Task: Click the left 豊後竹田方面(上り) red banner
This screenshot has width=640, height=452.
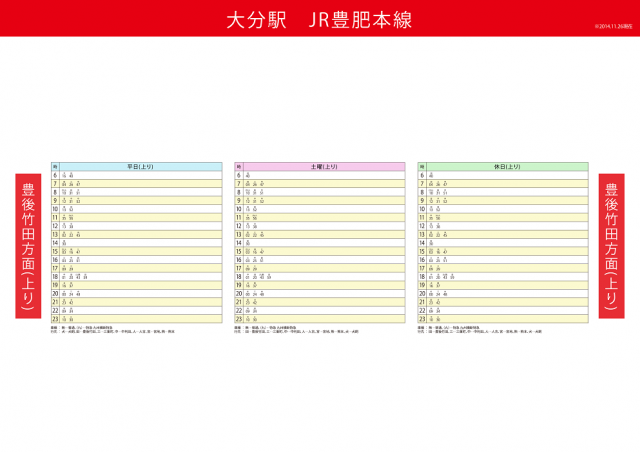Action: point(28,246)
